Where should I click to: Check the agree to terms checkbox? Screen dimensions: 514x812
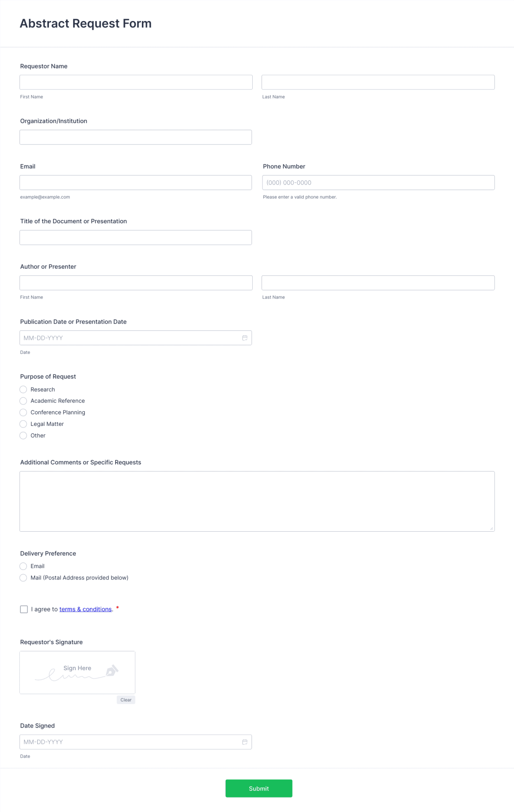(24, 609)
